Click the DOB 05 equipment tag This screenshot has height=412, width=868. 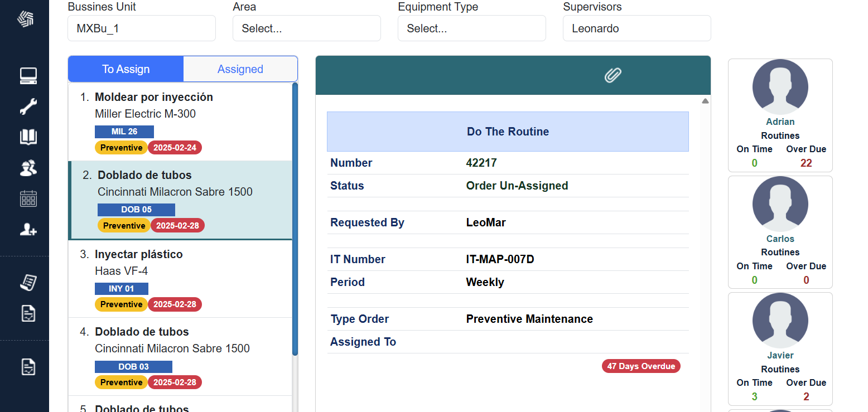136,210
